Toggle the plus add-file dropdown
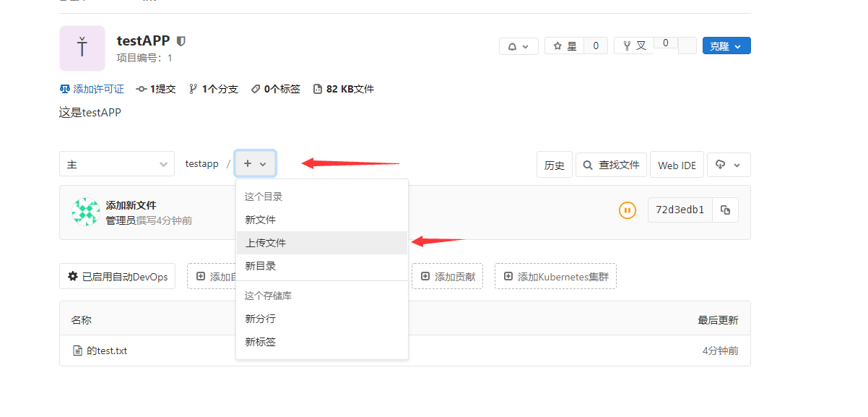Image resolution: width=868 pixels, height=417 pixels. click(255, 164)
